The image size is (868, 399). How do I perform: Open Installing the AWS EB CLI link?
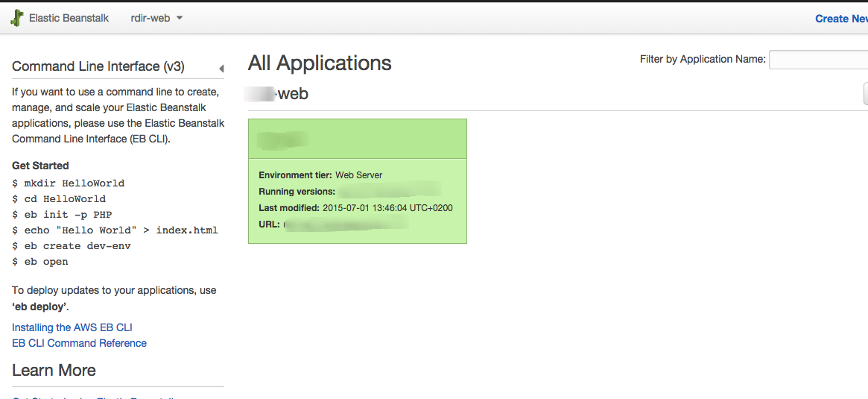pyautogui.click(x=72, y=327)
